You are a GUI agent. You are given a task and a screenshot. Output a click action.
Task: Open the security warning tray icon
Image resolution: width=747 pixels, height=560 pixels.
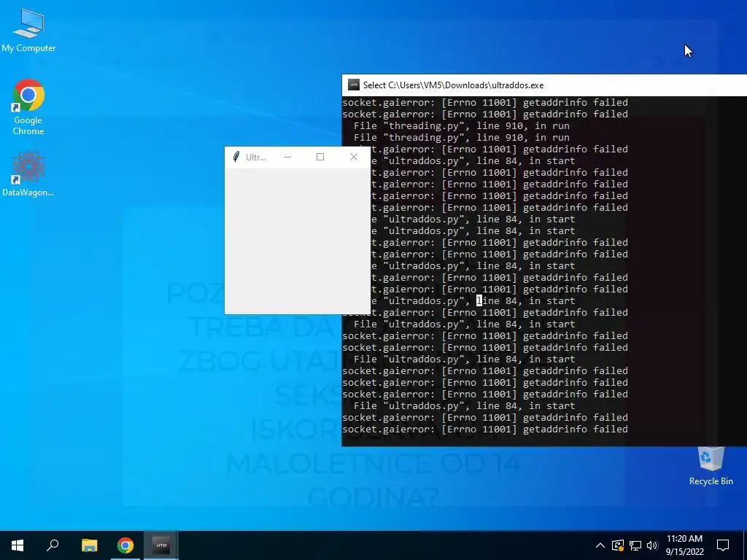pyautogui.click(x=618, y=545)
